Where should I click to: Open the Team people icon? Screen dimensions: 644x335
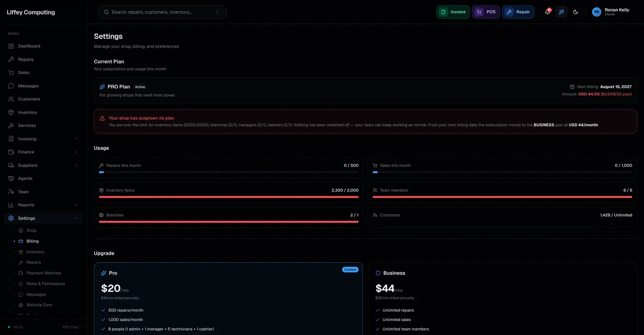point(11,192)
